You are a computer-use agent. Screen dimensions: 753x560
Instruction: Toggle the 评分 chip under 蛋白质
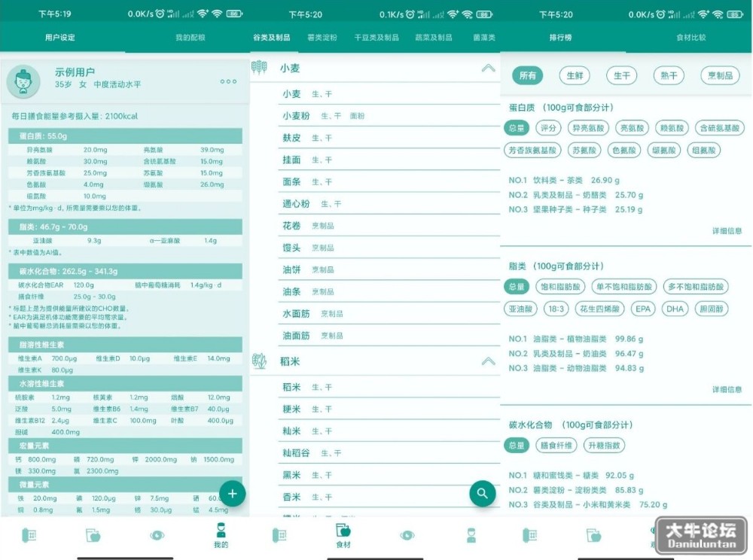(x=548, y=128)
